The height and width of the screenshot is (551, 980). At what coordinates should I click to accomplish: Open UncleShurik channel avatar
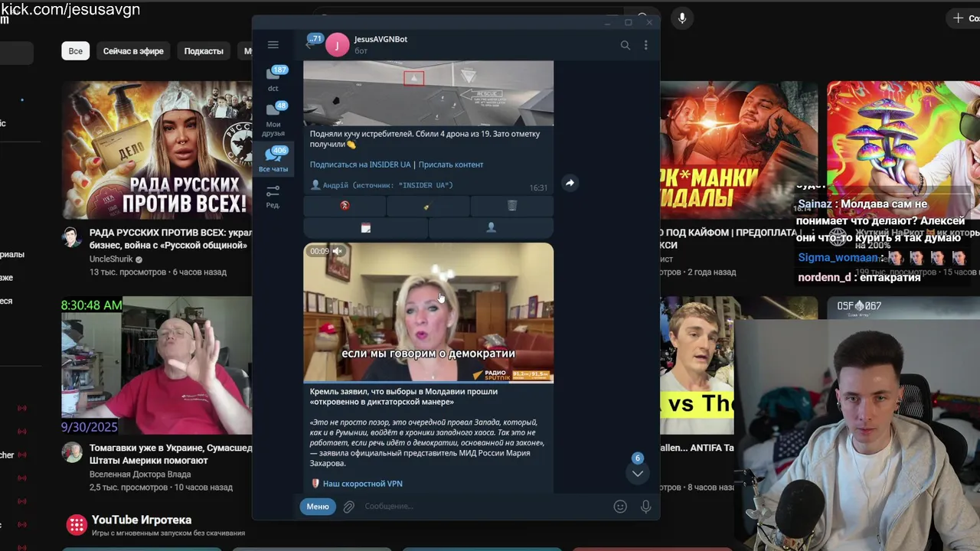(x=72, y=236)
